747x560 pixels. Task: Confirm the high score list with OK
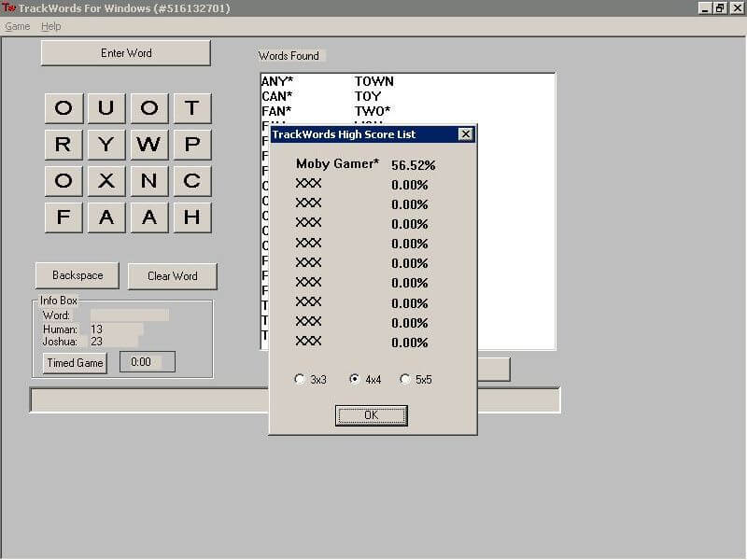pos(371,415)
